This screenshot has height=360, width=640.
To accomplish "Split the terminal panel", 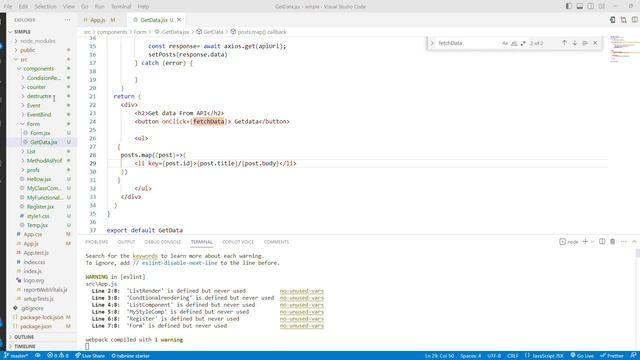I will click(x=602, y=242).
